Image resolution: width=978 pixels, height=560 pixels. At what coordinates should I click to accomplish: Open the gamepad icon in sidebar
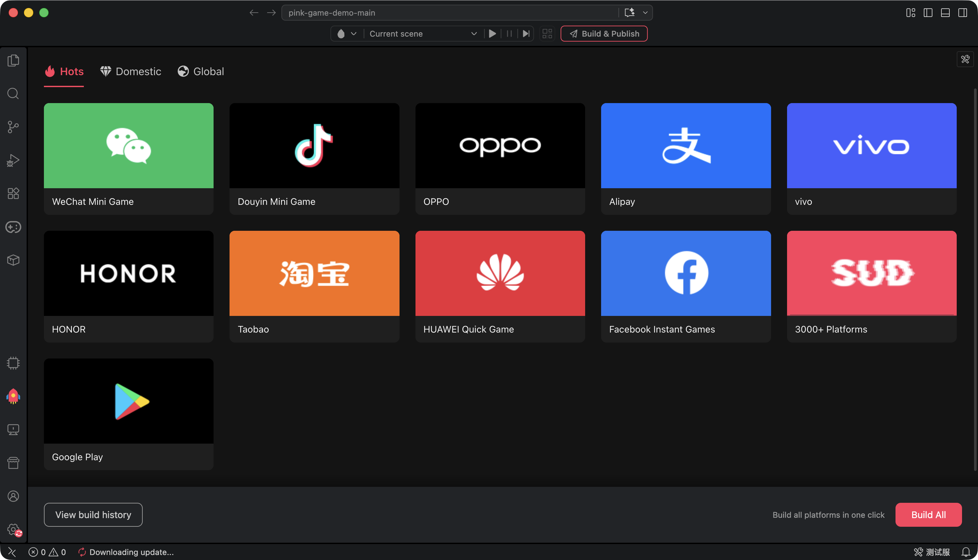[x=13, y=227]
